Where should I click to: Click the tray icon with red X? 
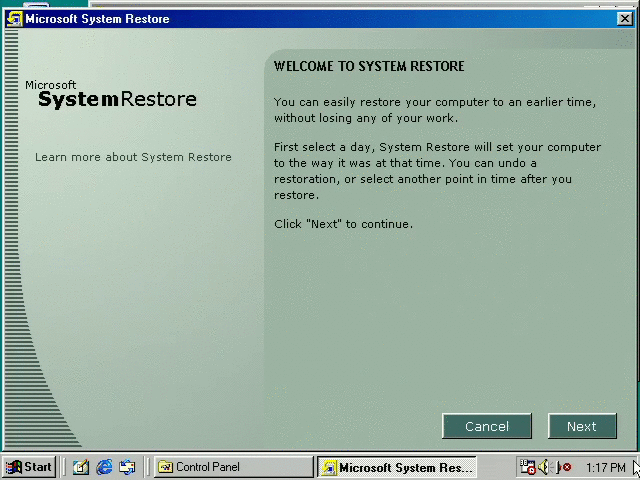[563, 467]
